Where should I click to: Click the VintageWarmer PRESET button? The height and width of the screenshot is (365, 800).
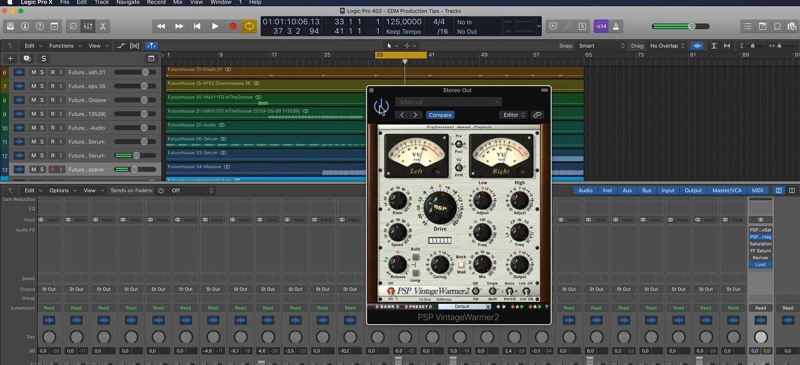pos(418,307)
